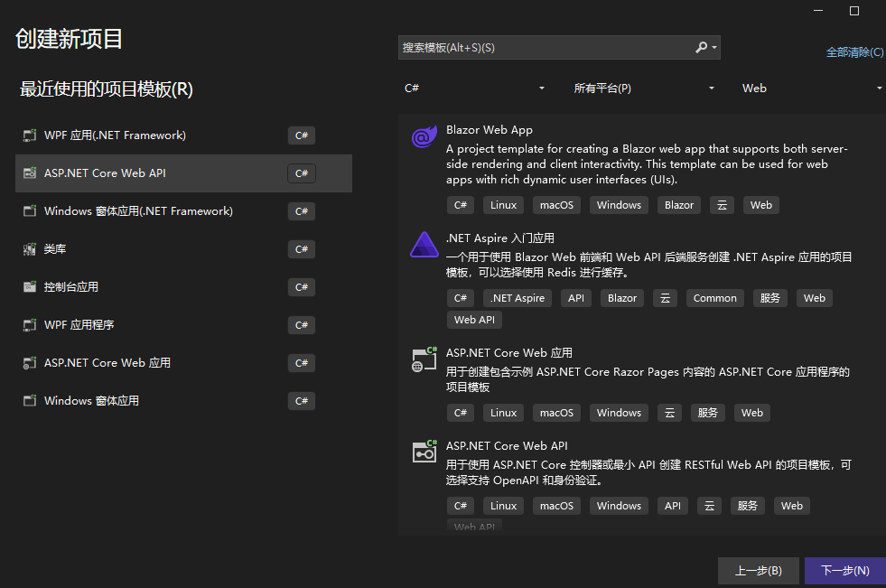Select recent template WPF 应用(.NET Framework)
Image resolution: width=886 pixels, height=588 pixels.
[183, 135]
